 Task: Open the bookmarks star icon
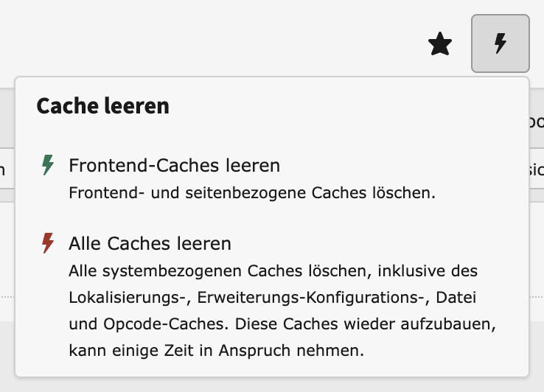click(440, 45)
